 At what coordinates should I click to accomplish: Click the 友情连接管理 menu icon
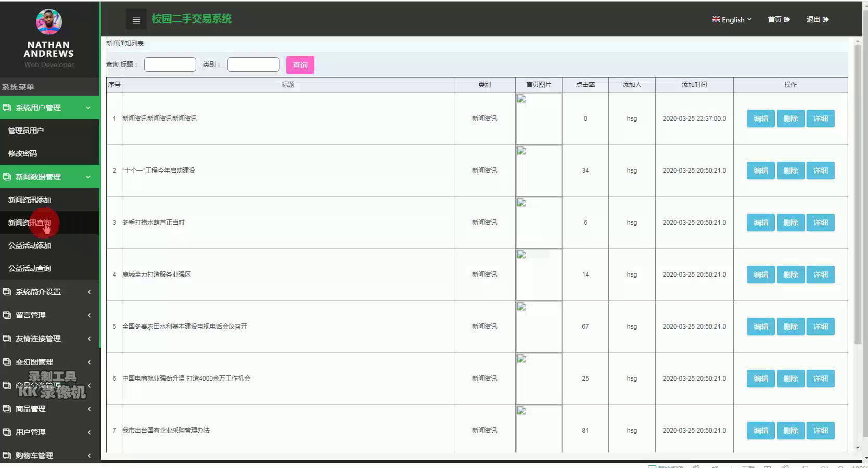(x=7, y=339)
